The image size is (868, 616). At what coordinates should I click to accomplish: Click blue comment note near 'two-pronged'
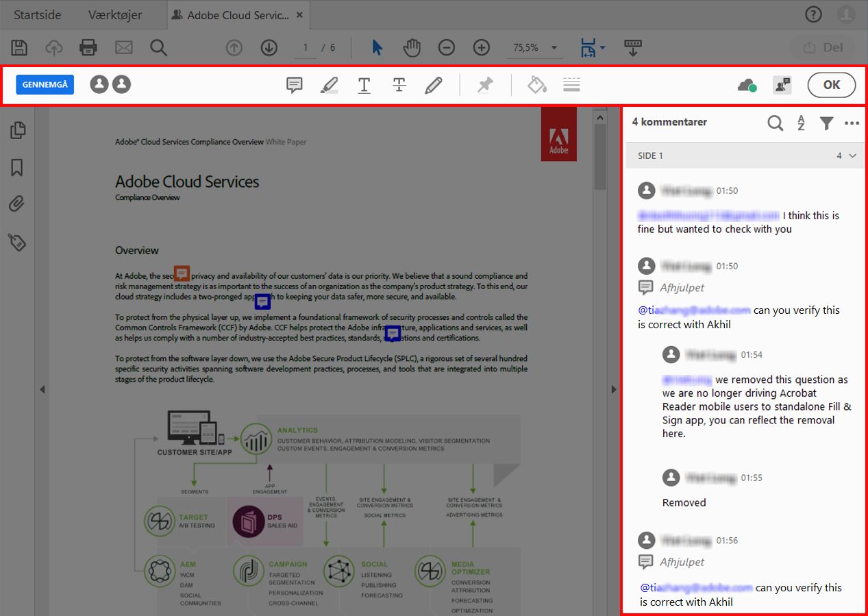(x=262, y=301)
